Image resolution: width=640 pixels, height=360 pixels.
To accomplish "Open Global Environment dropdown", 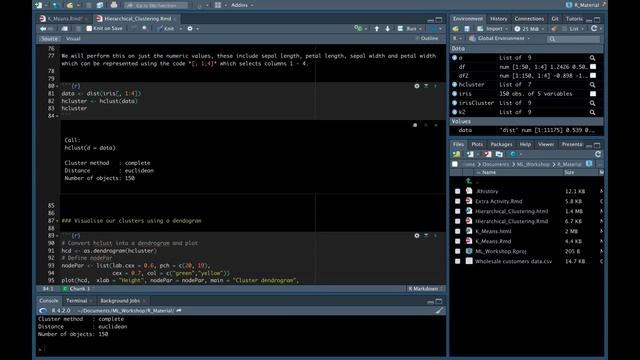I will click(x=500, y=38).
